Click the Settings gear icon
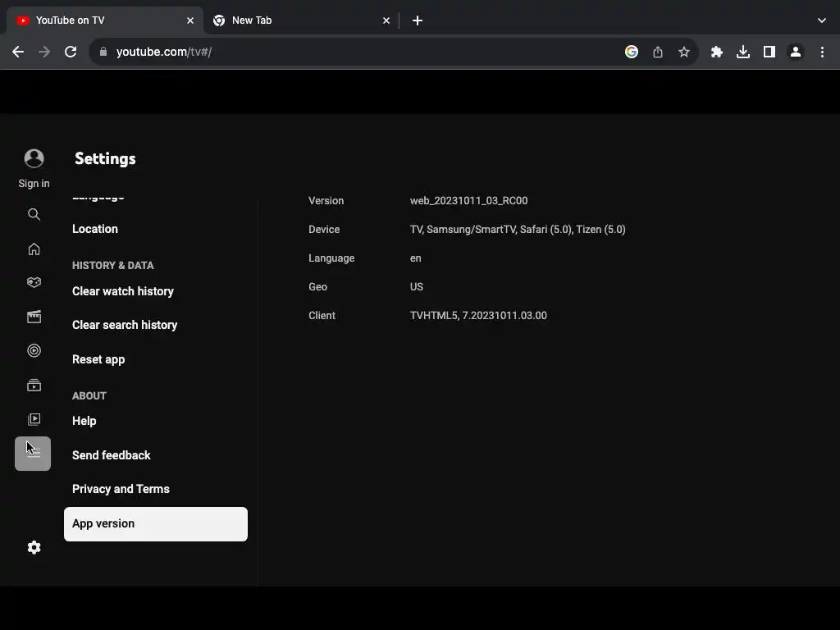The height and width of the screenshot is (630, 840). pos(34,547)
